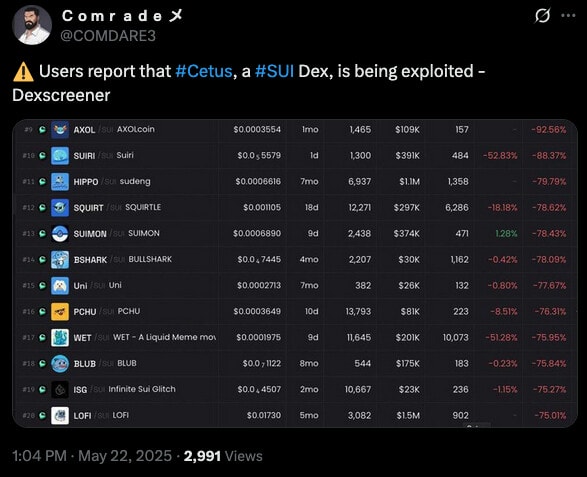Open the @COMDARE3 handle
The image size is (587, 477).
(x=108, y=36)
